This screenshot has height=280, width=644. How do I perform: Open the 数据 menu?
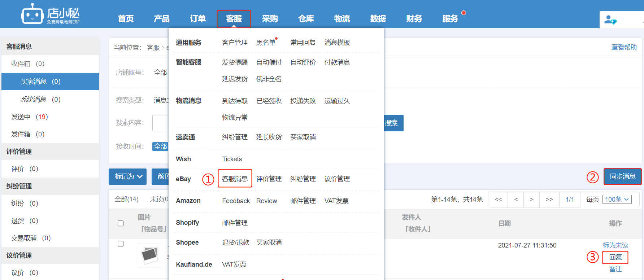click(378, 19)
